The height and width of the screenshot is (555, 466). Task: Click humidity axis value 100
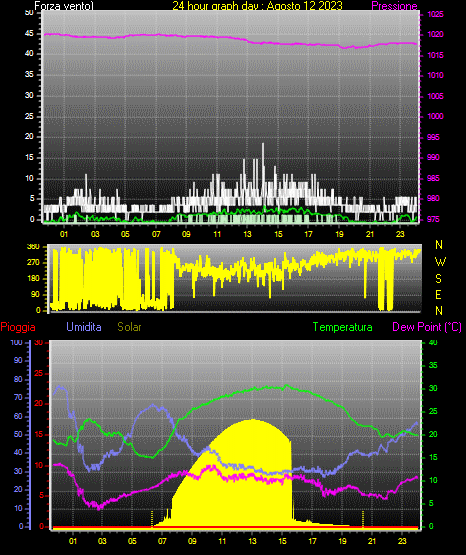(16, 342)
